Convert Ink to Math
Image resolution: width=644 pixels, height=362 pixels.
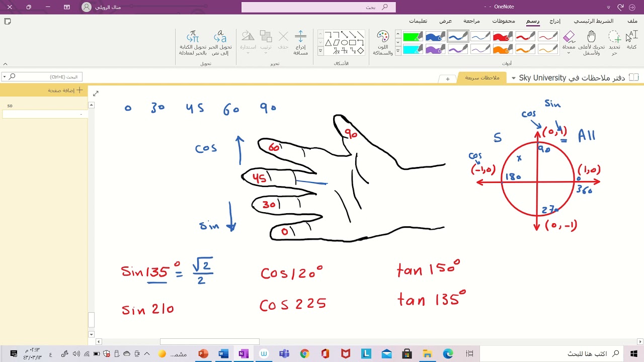[x=193, y=42]
